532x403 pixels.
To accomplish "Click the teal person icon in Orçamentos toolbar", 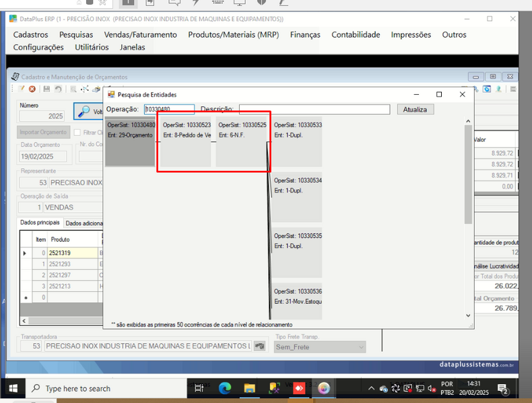I will click(499, 89).
